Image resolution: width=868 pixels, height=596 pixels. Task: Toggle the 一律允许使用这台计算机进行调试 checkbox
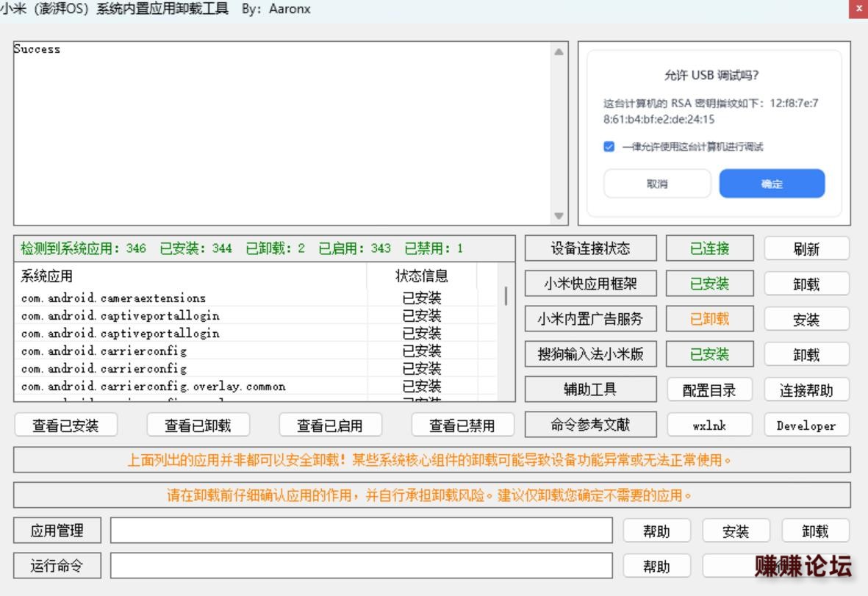tap(609, 147)
